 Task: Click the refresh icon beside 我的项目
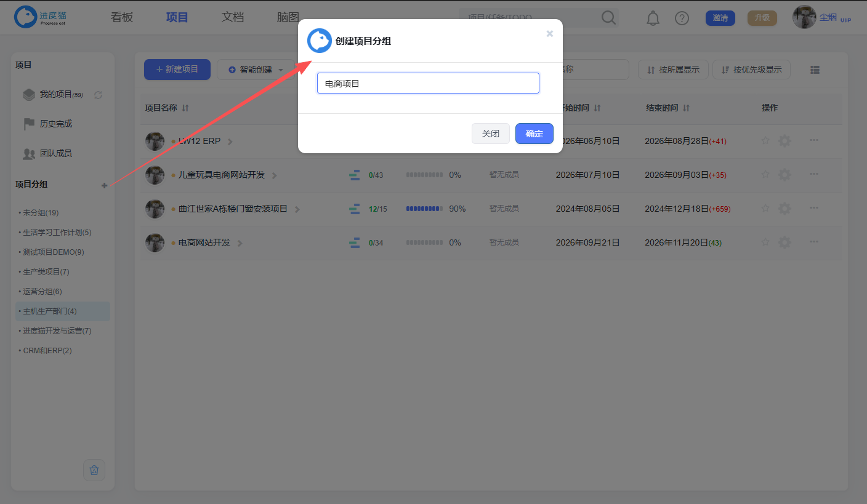(x=98, y=95)
